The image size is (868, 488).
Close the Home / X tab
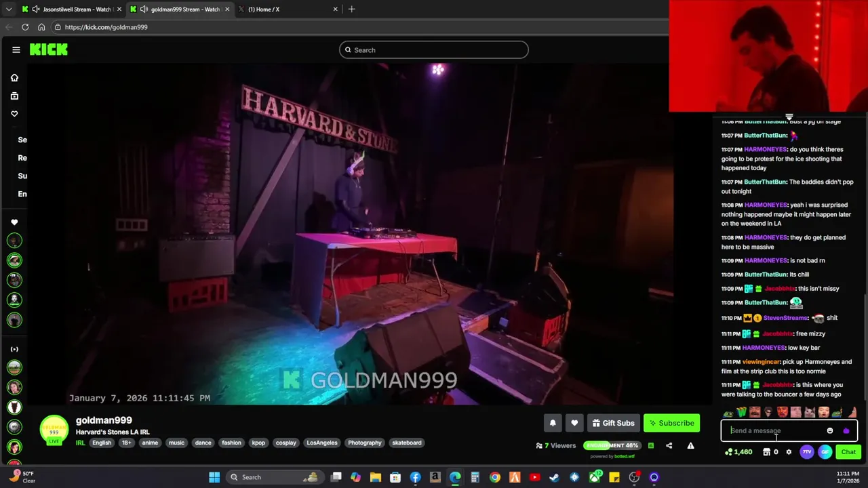point(335,9)
